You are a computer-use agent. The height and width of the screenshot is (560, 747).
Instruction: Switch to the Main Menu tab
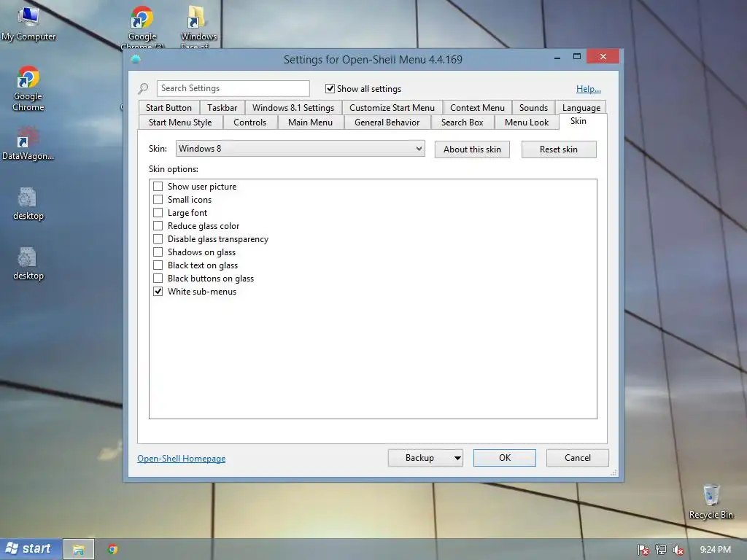point(310,122)
